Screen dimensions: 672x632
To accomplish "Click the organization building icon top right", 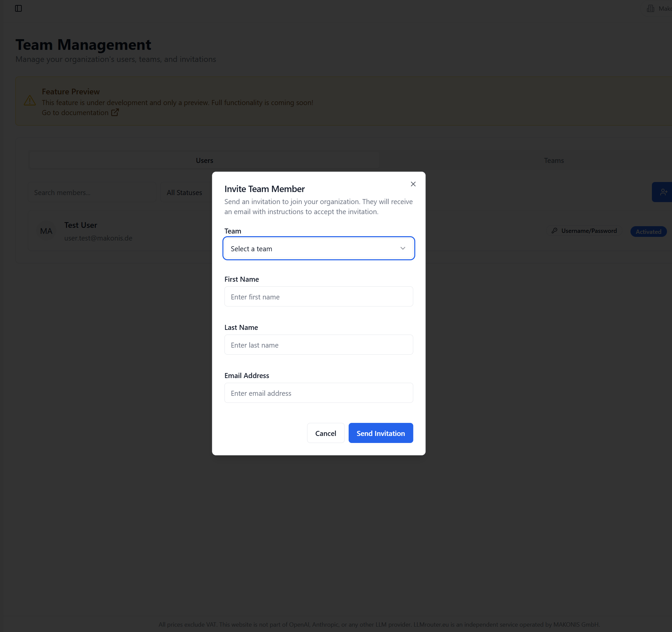I will point(651,8).
